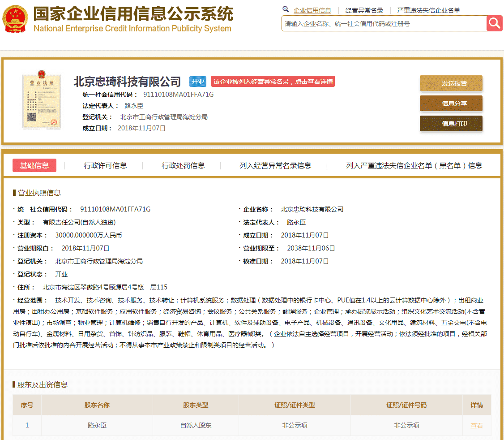Click the address 北京市海淀区翠微路4号颐源居4号楼一层115

(105, 287)
